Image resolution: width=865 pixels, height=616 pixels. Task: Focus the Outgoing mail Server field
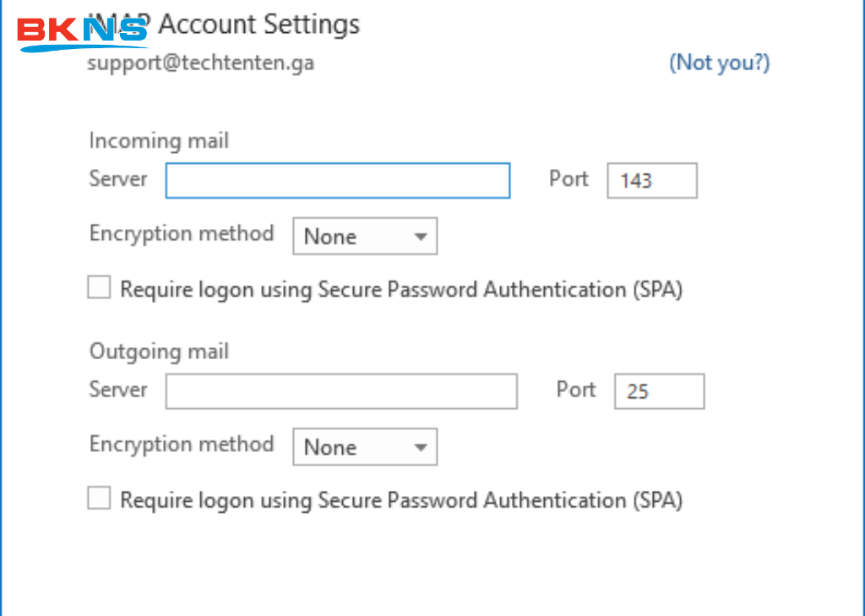[x=340, y=391]
